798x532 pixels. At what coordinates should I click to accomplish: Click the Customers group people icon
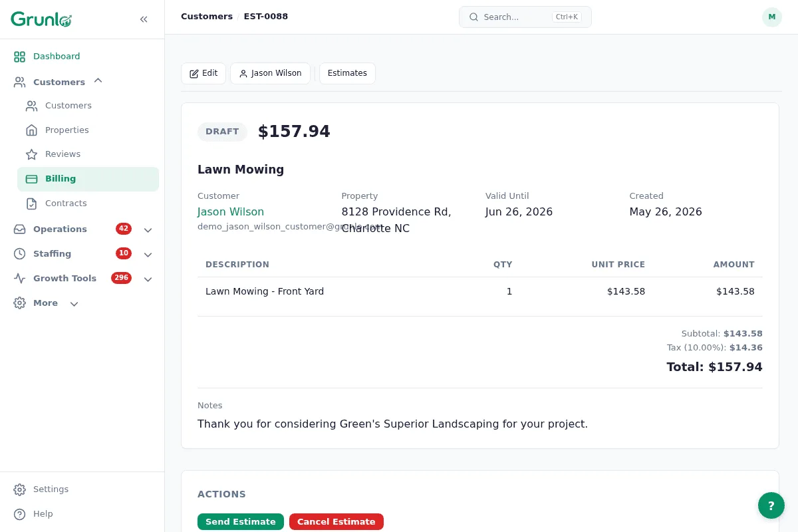pos(20,82)
